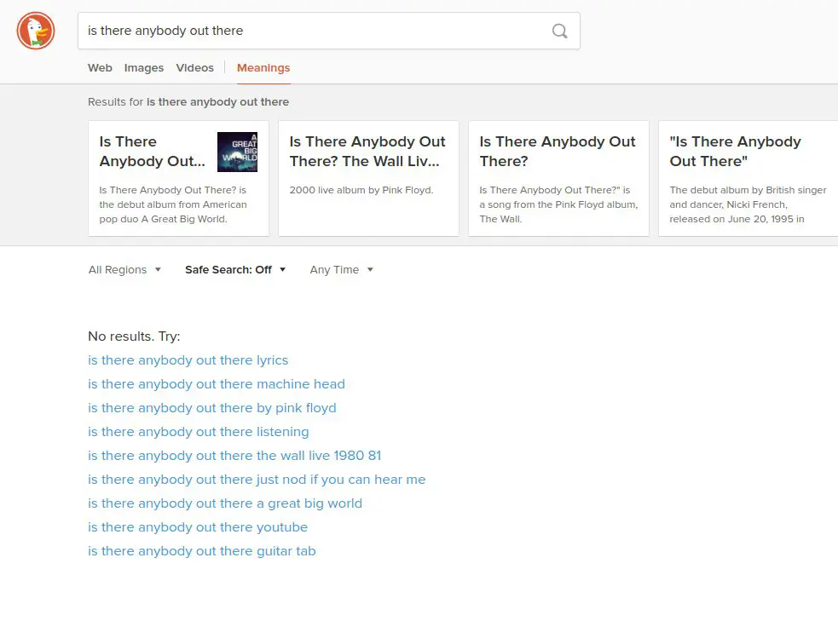Screen dimensions: 838x644
Task: Click 'Results for is there anybody out there' text
Action: (x=188, y=102)
